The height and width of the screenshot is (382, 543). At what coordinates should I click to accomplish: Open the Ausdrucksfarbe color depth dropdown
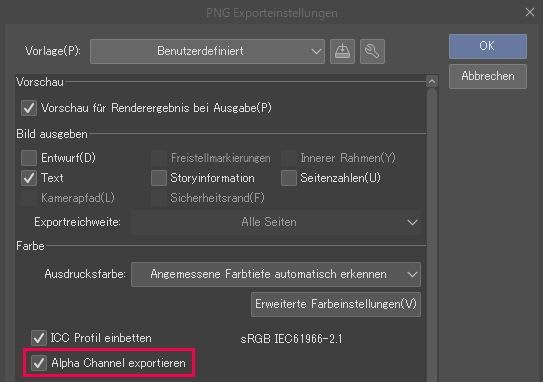(276, 274)
